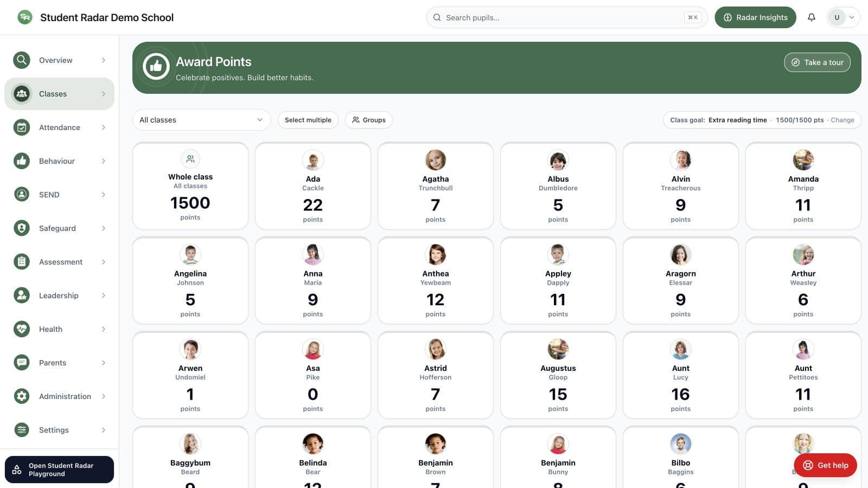
Task: Expand the Administration chevron
Action: tap(104, 396)
